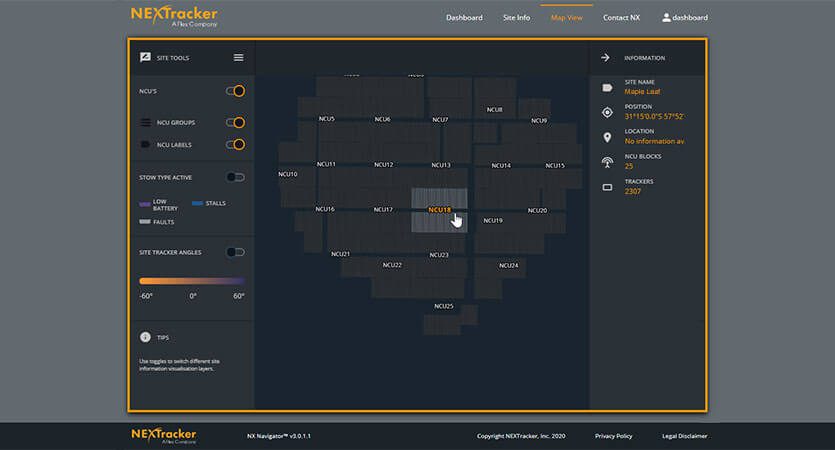This screenshot has height=450, width=835.
Task: Click the NCU Groups list icon
Action: tap(145, 122)
